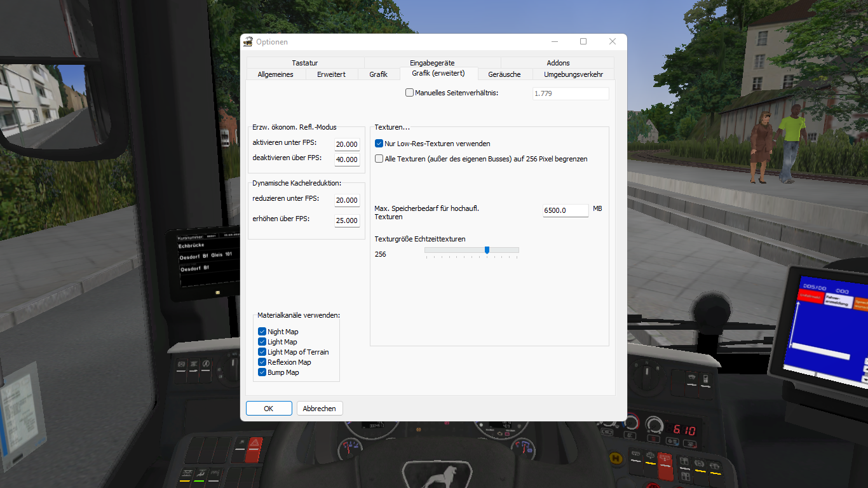
Task: Maximize the Optionen dialog window
Action: point(583,42)
